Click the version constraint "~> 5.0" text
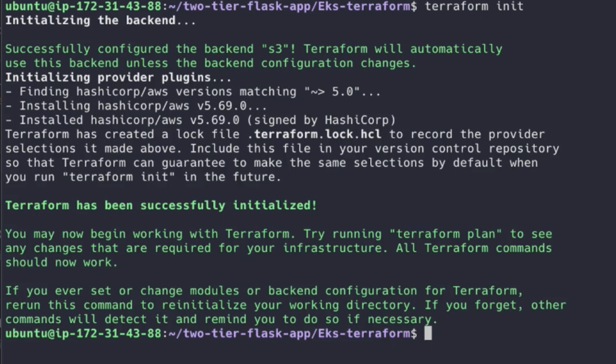Viewport: 616px width, 364px height. tap(332, 92)
